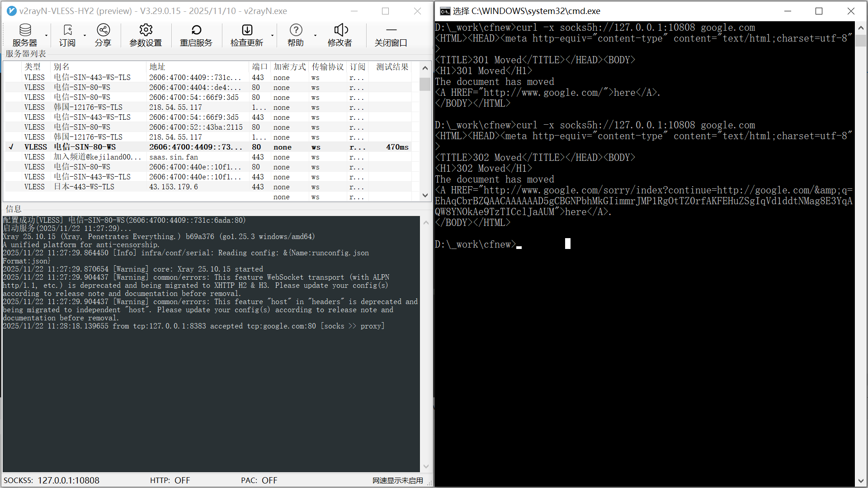Expand the 订阅 dropdown arrow

tap(85, 35)
